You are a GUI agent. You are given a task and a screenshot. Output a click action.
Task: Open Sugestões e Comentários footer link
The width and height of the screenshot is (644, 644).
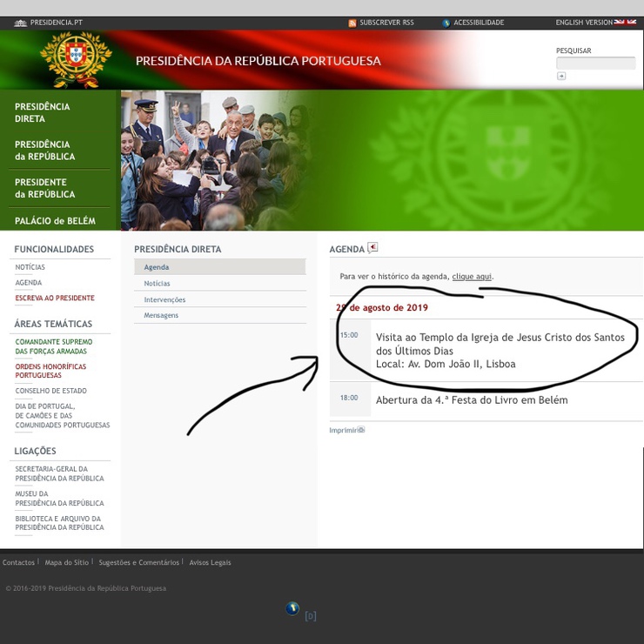coord(139,562)
